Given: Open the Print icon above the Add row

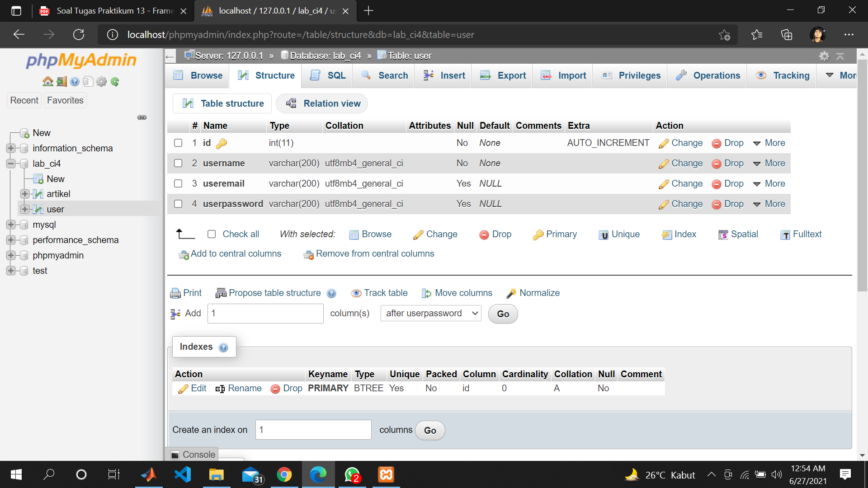Looking at the screenshot, I should click(x=176, y=293).
